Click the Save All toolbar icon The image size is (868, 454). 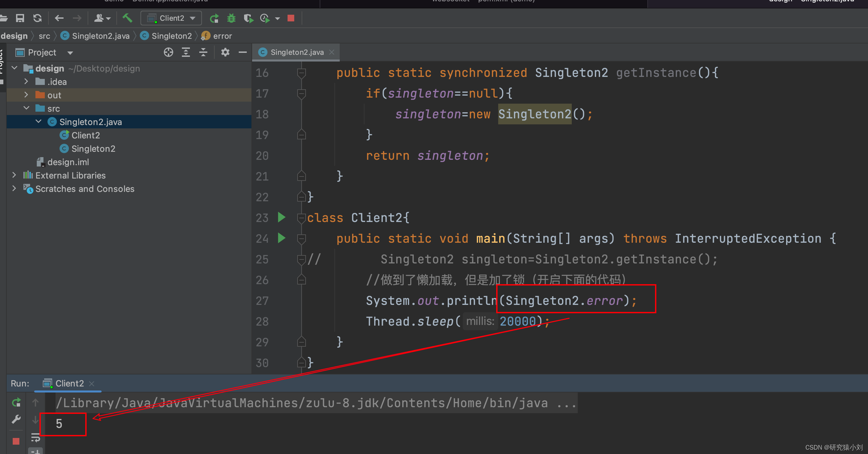[20, 18]
